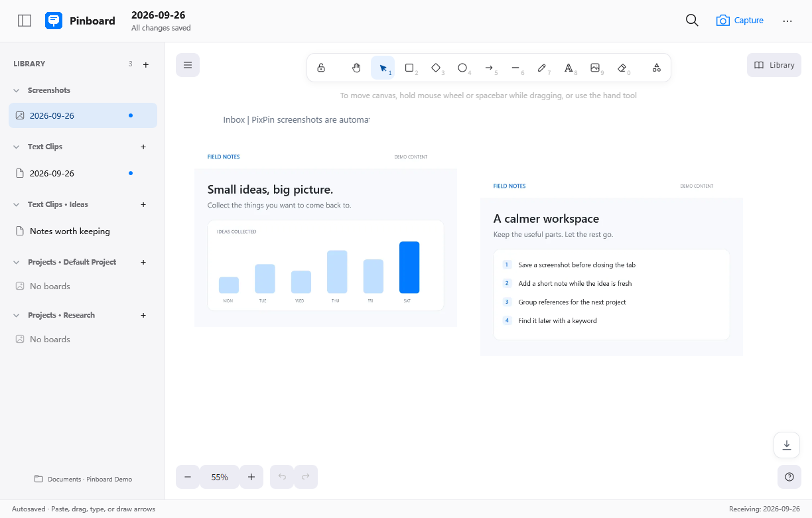Select the Diamond shape tool
Viewport: 812px width, 518px height.
click(436, 68)
